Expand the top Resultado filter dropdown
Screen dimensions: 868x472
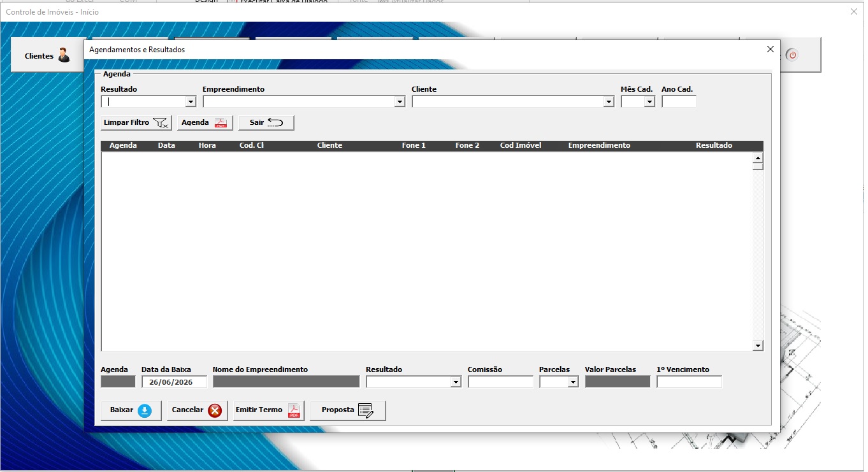click(191, 102)
